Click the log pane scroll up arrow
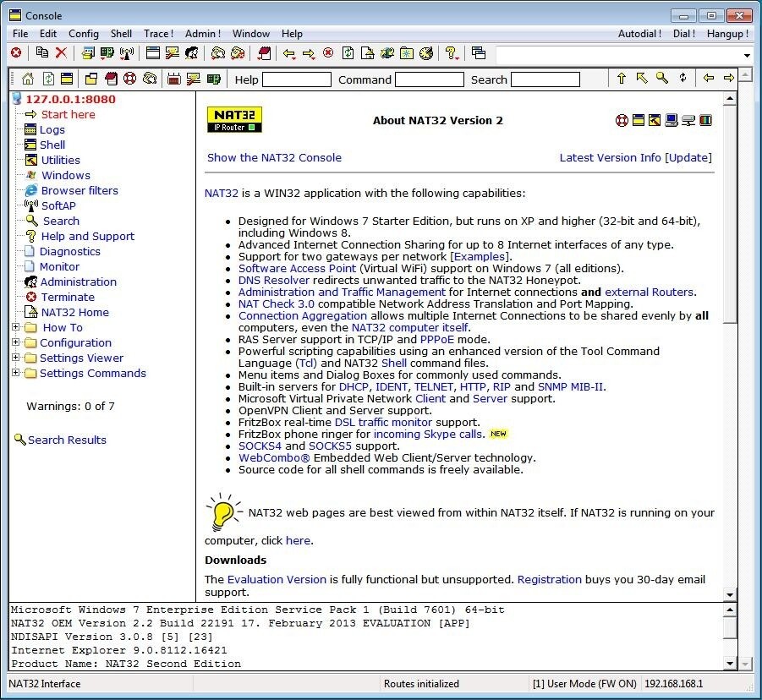Image resolution: width=762 pixels, height=700 pixels. coord(730,610)
